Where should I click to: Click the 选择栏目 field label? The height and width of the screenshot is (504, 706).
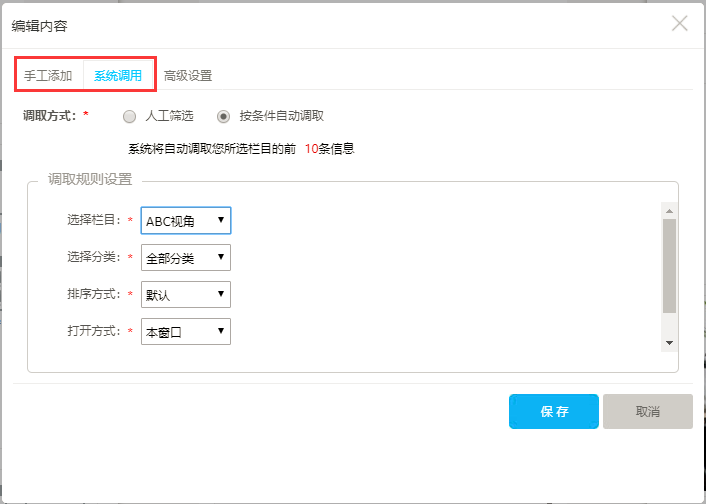(x=93, y=221)
